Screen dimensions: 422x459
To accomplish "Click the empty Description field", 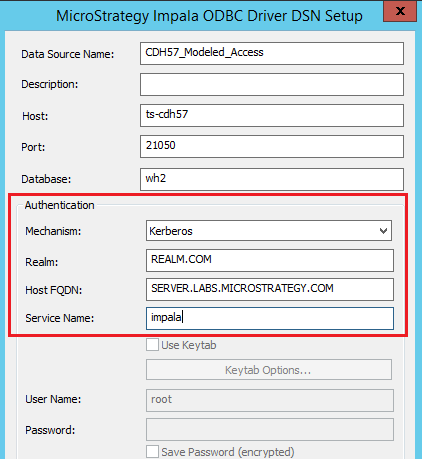I will click(272, 84).
